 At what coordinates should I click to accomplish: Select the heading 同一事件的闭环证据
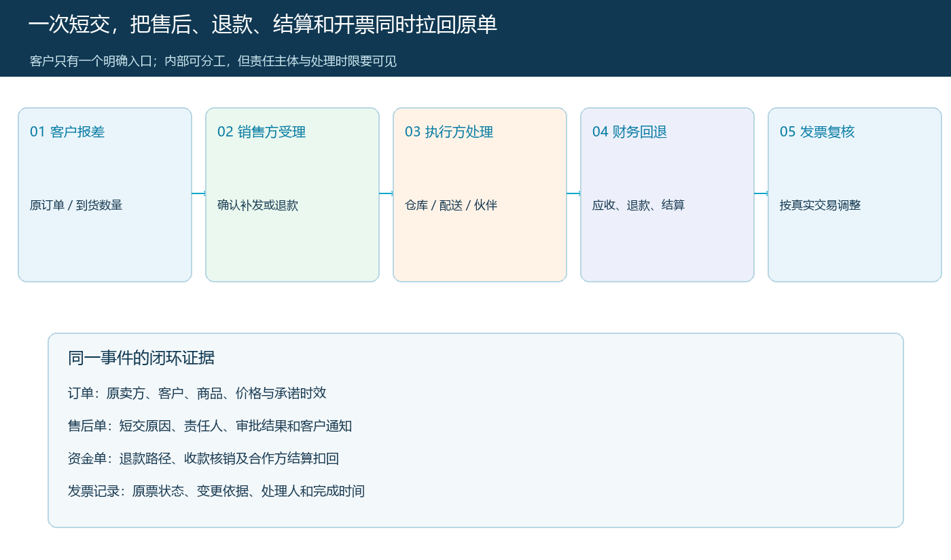[x=141, y=358]
